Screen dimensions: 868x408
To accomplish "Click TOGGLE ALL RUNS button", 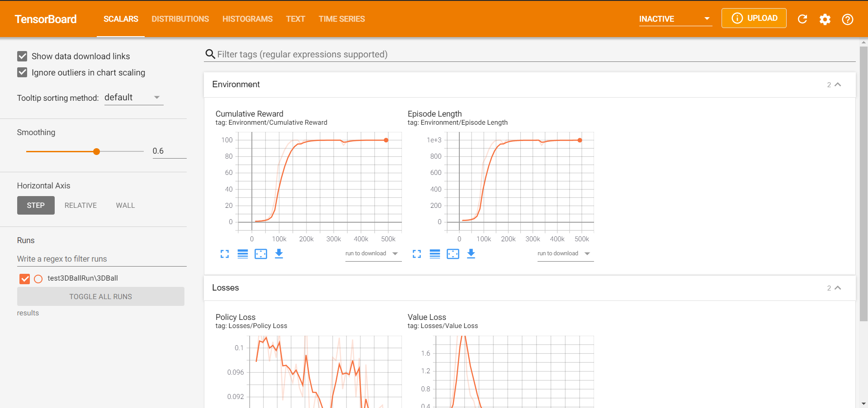I will [x=101, y=296].
